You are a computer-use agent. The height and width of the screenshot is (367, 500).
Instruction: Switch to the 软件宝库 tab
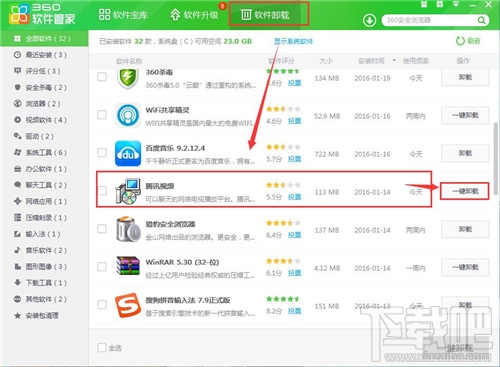(123, 15)
